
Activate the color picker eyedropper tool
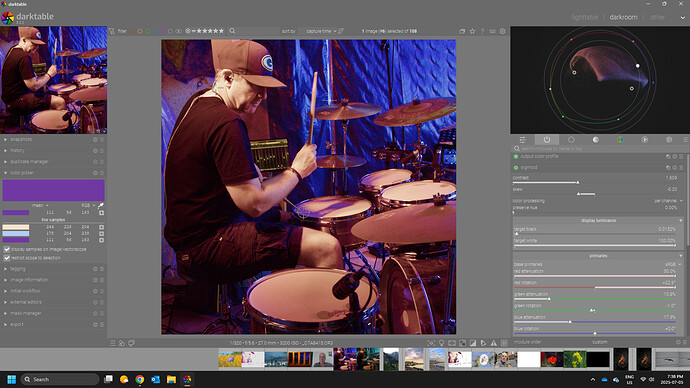pos(101,205)
